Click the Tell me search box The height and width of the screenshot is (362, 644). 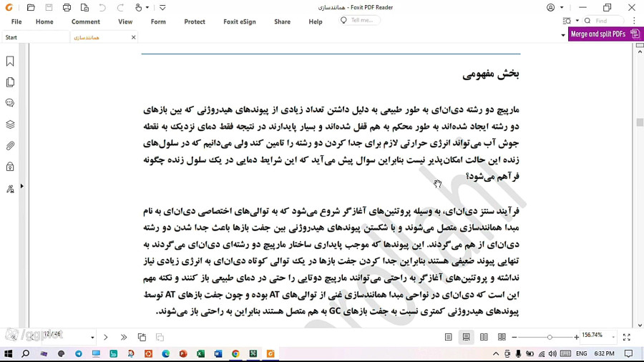(x=360, y=20)
